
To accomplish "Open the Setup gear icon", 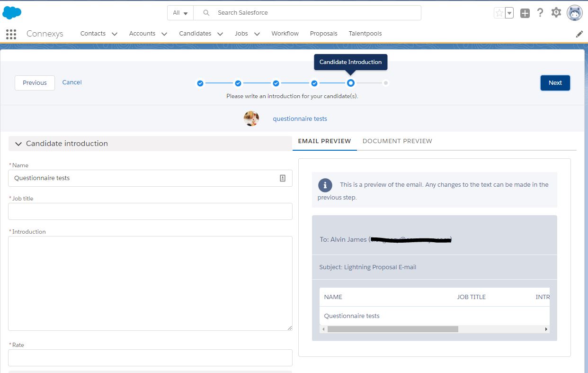I will coord(556,13).
